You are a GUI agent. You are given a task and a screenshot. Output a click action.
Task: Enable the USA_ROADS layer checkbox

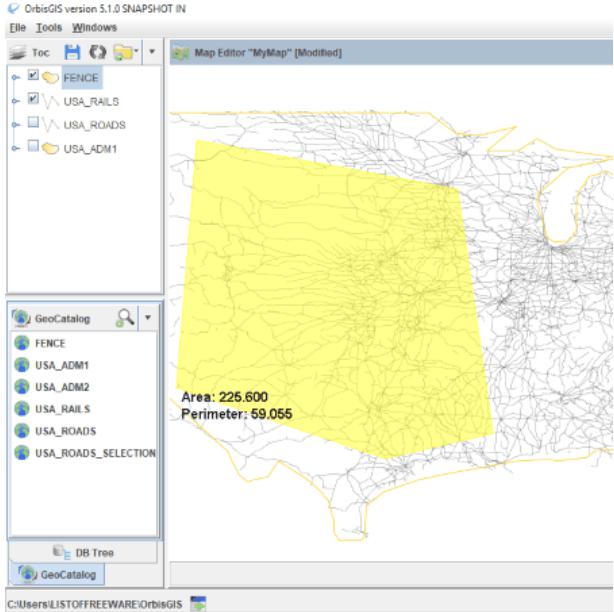click(x=34, y=124)
